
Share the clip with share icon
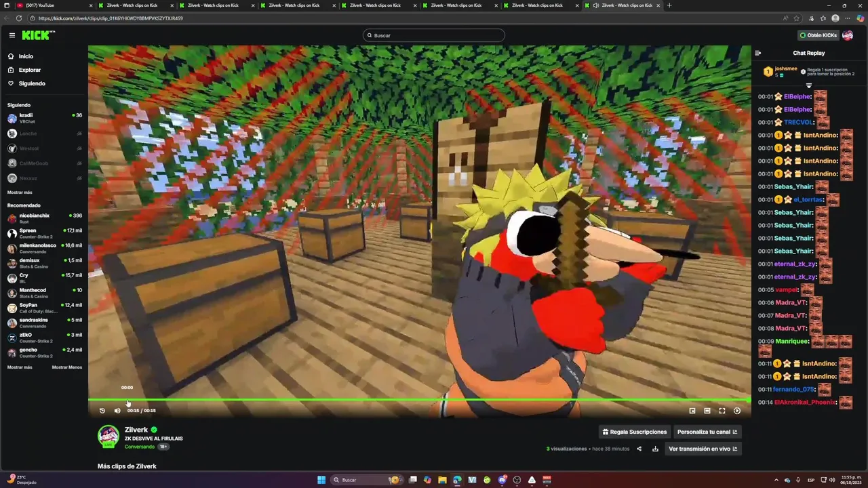tap(639, 449)
